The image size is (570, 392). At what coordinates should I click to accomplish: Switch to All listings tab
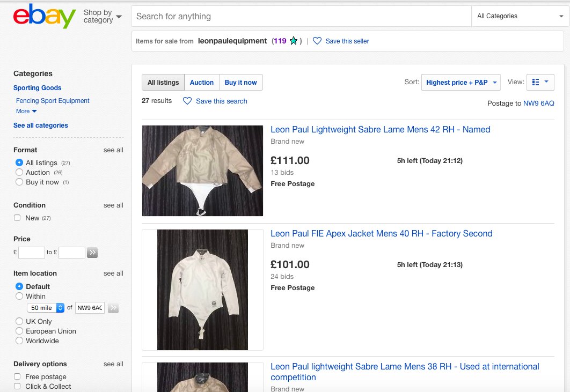coord(163,82)
